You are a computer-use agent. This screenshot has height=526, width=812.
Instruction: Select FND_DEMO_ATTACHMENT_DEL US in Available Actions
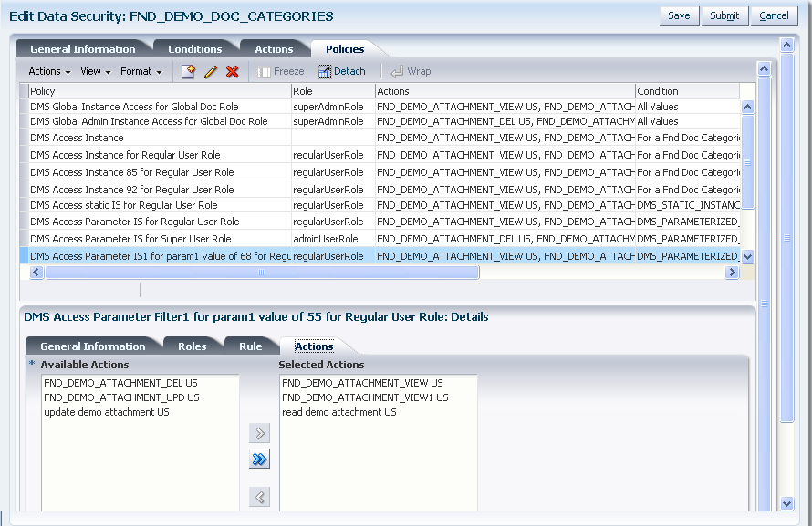(x=120, y=383)
